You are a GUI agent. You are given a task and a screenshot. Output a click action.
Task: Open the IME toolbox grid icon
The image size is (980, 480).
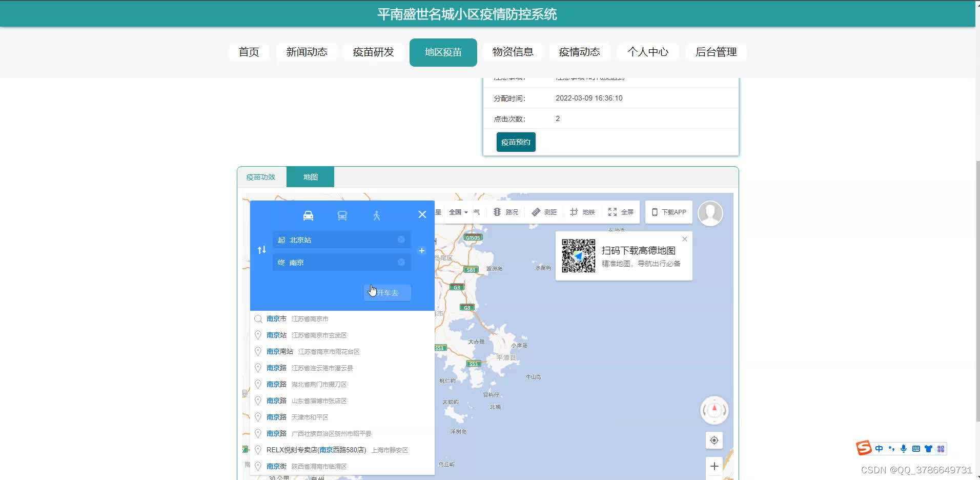pyautogui.click(x=941, y=449)
